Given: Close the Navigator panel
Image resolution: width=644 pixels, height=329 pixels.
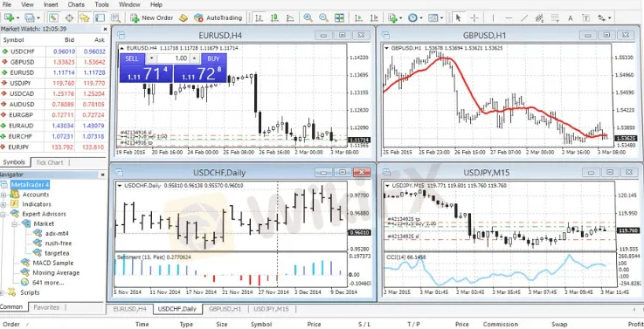Looking at the screenshot, I should pos(103,175).
